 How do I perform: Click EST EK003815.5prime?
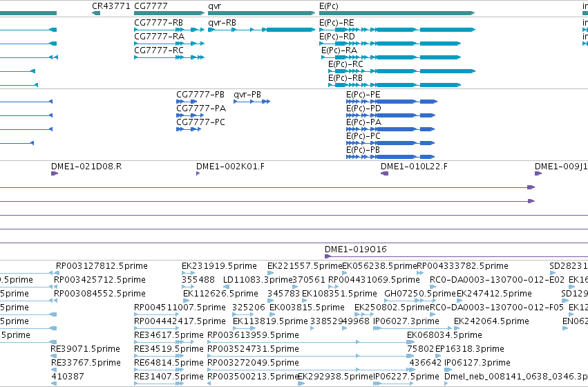[x=307, y=308]
